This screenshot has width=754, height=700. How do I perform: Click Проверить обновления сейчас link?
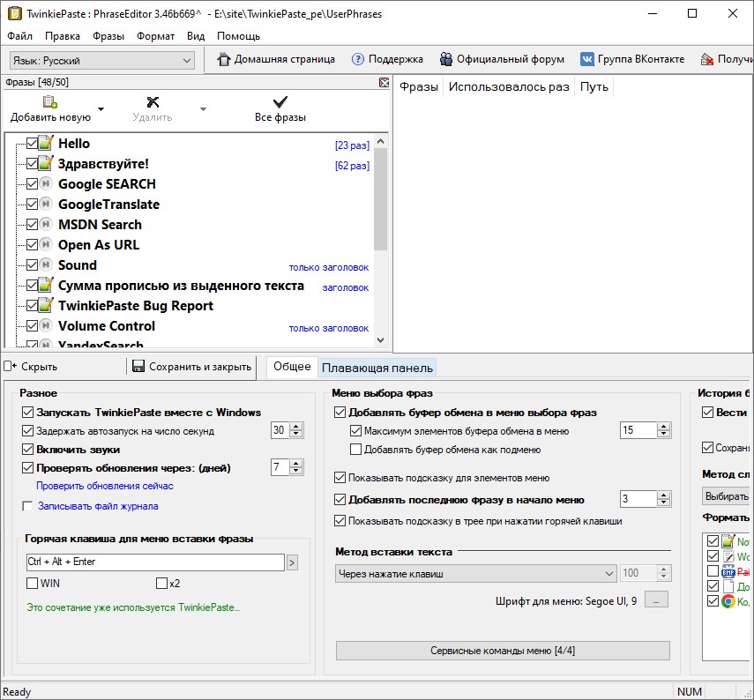(x=104, y=486)
